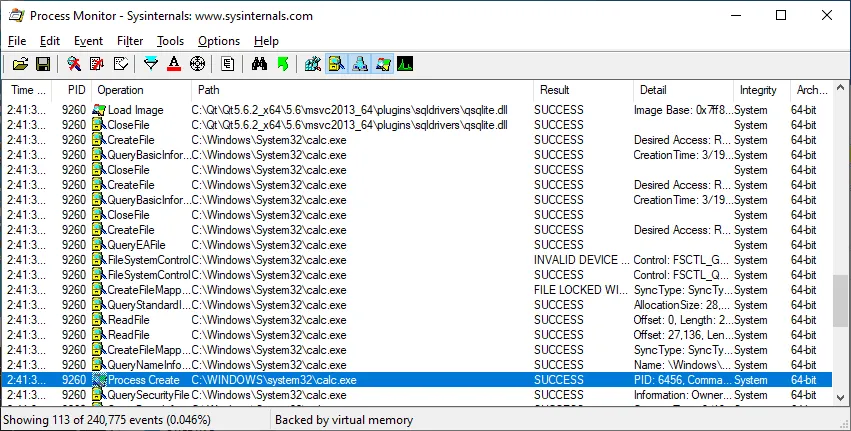Click the vertical scrollbar thumb
The image size is (851, 431).
coord(840,300)
